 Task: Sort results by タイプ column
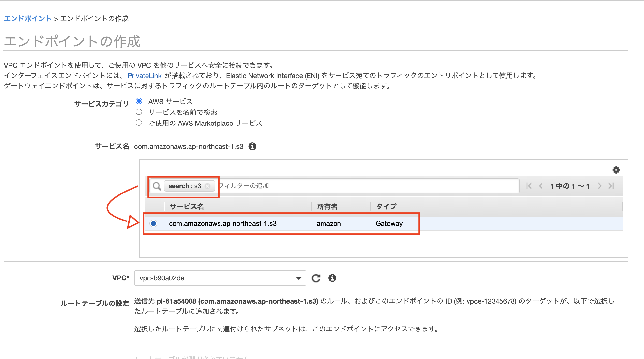tap(386, 206)
